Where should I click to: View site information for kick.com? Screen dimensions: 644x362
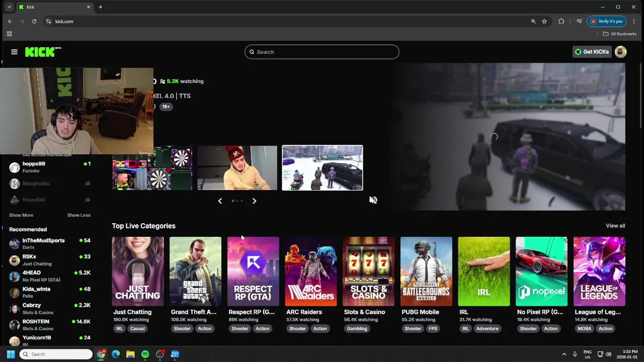48,21
